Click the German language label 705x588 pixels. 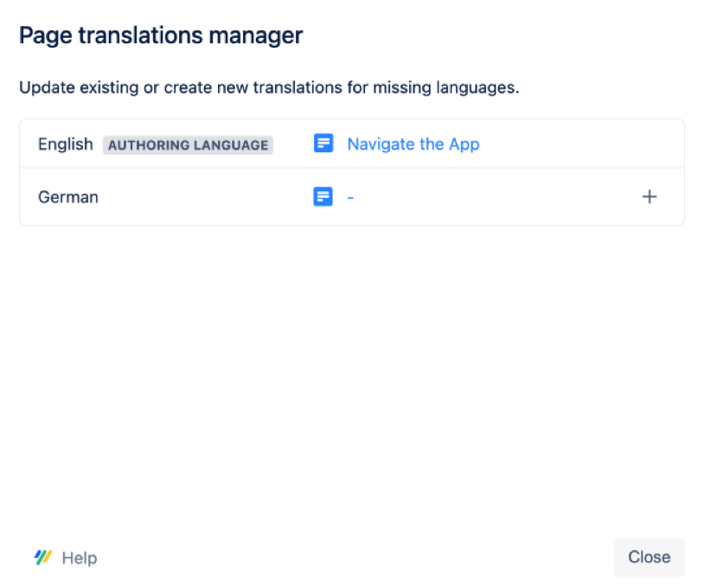pos(67,196)
